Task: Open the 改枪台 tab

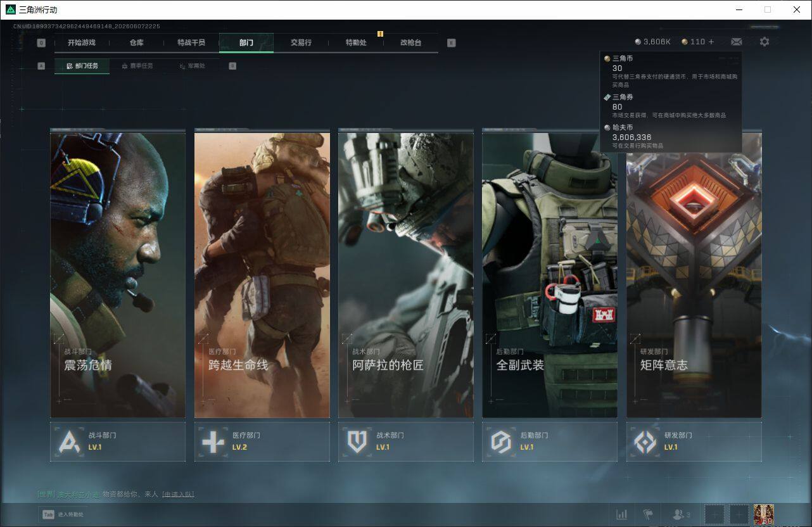Action: pyautogui.click(x=410, y=42)
